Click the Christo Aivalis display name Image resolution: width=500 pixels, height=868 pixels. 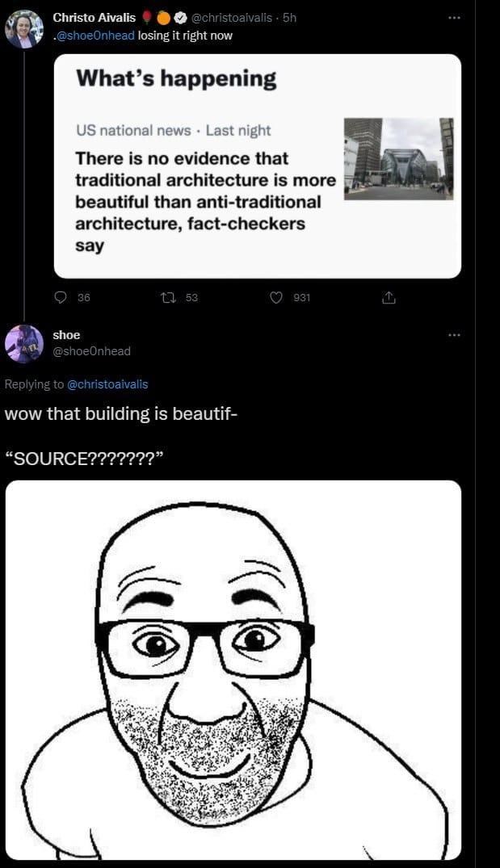95,18
